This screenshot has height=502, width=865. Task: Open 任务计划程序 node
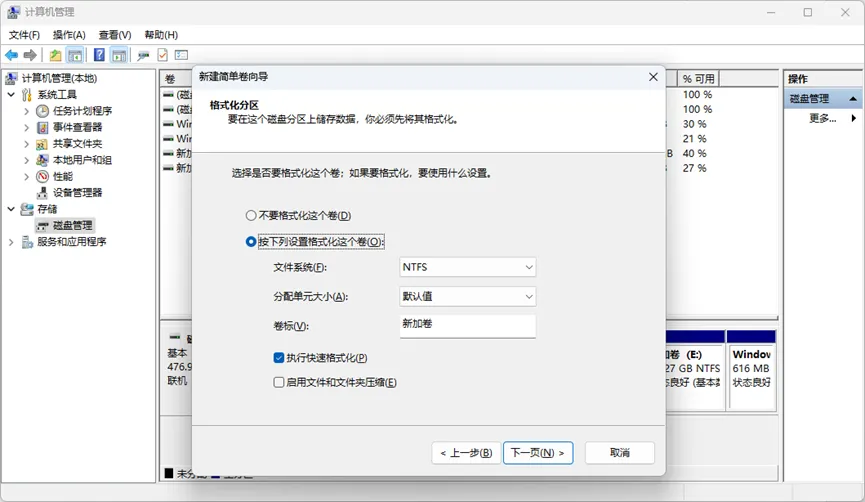(x=82, y=111)
